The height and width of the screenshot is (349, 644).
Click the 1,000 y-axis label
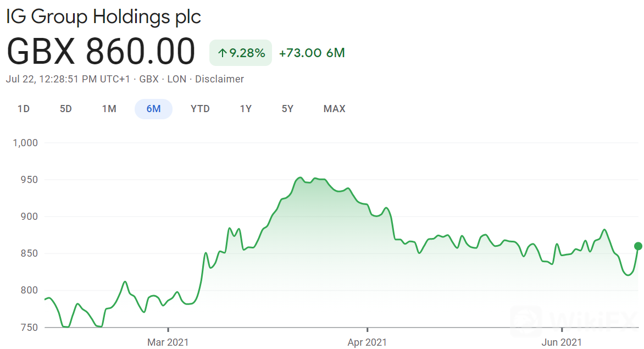pyautogui.click(x=25, y=143)
